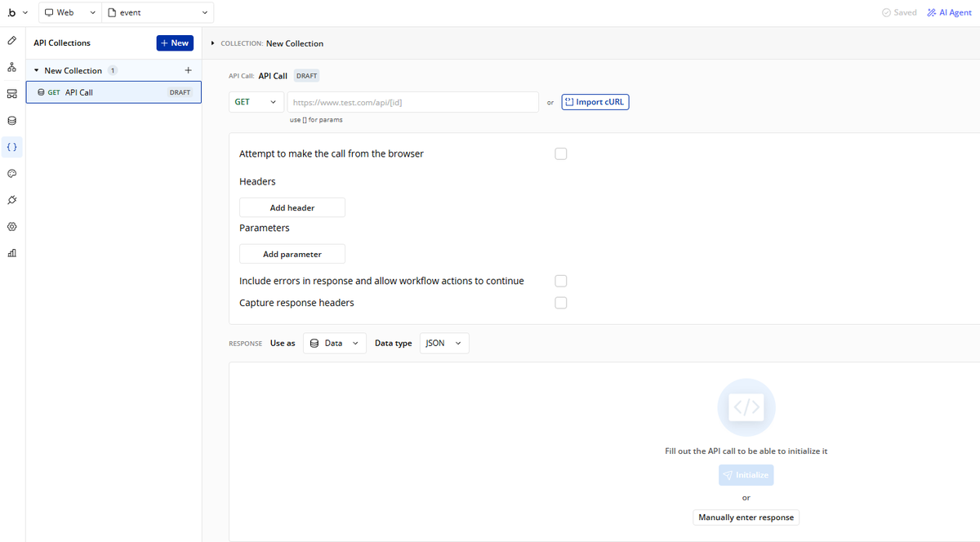Open the Design tab pencil icon
This screenshot has width=980, height=542.
coord(12,40)
